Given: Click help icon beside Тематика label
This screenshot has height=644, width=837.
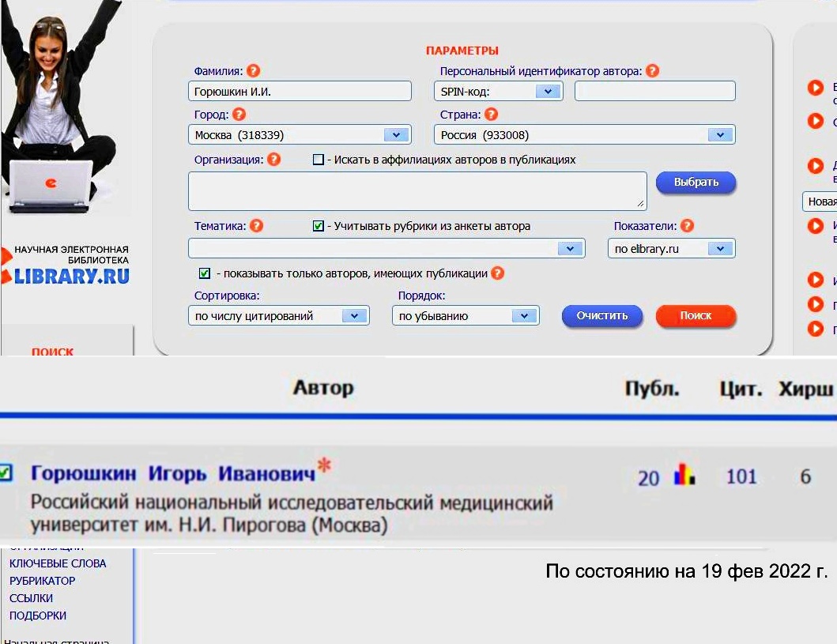Looking at the screenshot, I should click(x=256, y=226).
